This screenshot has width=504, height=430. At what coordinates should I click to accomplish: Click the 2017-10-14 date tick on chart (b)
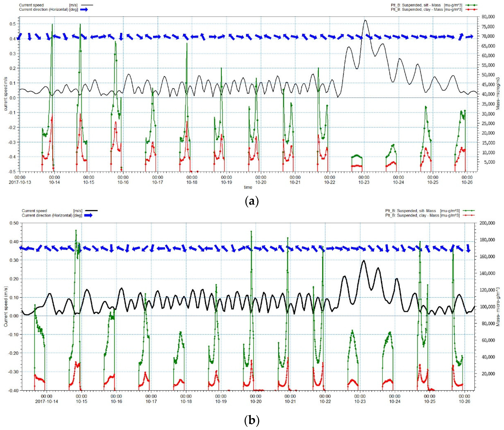(46, 401)
